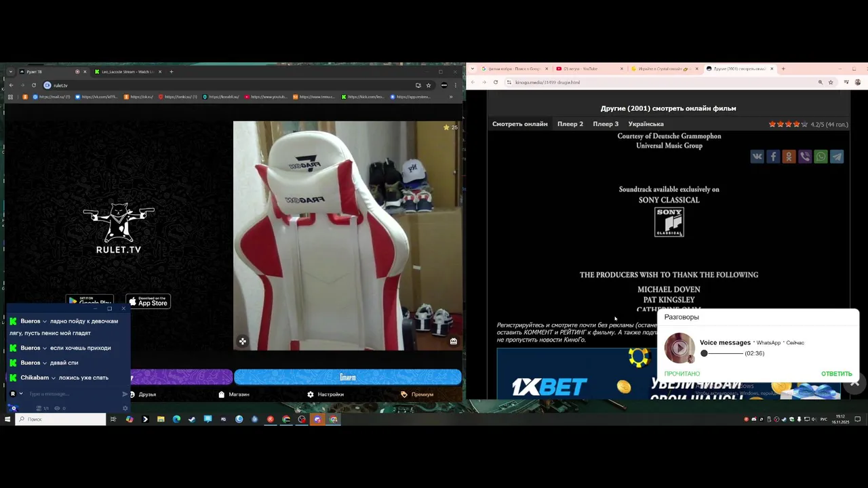868x488 pixels.
Task: Select the Смотреть онлайн player tab
Action: pyautogui.click(x=519, y=124)
